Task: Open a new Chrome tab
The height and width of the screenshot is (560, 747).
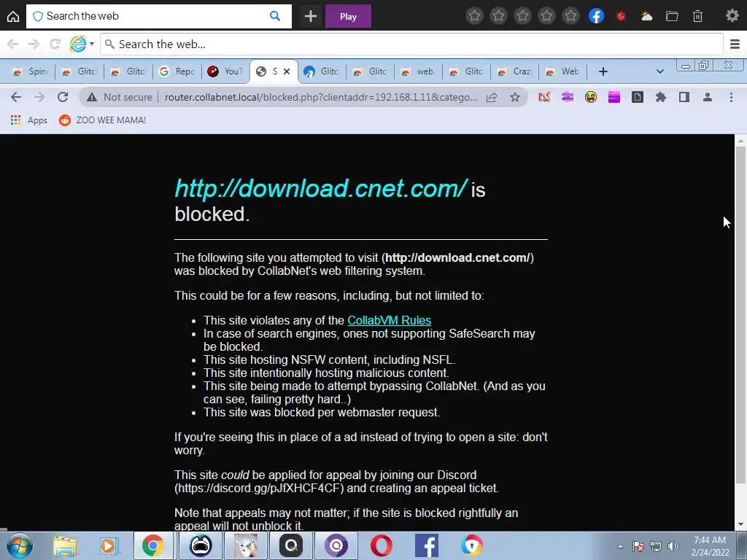Action: click(x=603, y=71)
